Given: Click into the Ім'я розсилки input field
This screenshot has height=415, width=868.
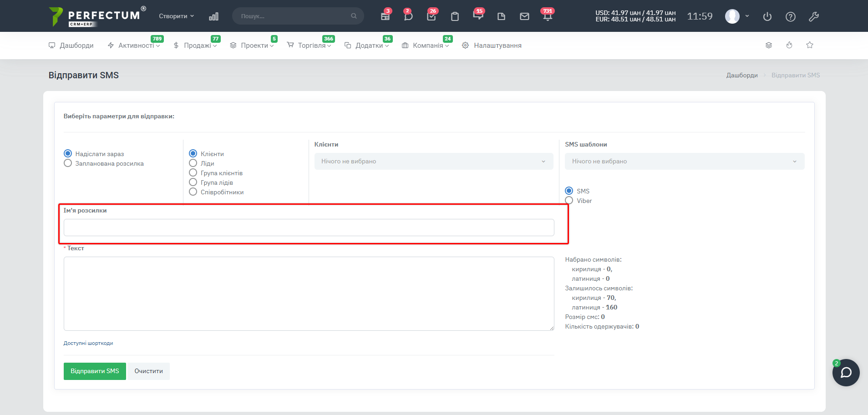Looking at the screenshot, I should click(309, 228).
